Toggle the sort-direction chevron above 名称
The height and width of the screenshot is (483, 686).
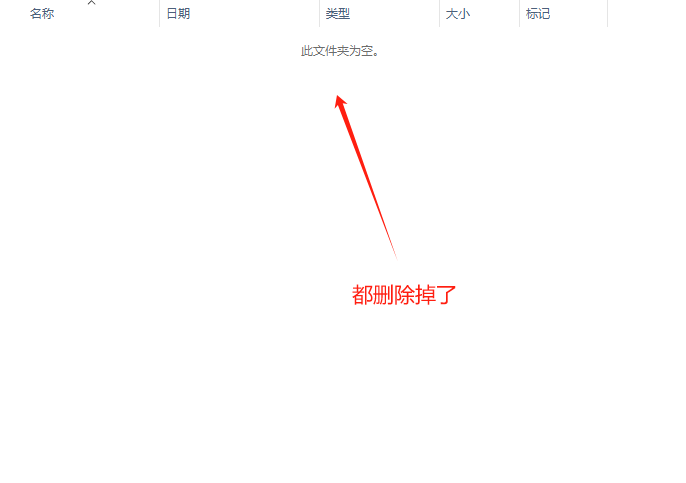pos(91,3)
